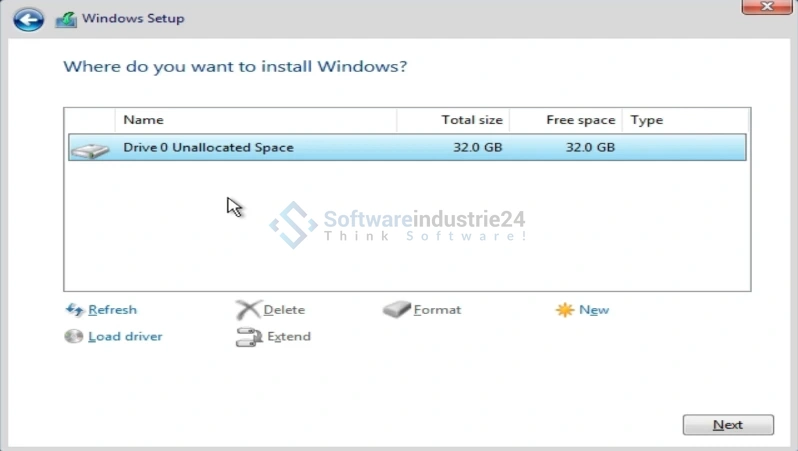Screen dimensions: 798x451
Task: Delete the selected partition via link
Action: click(284, 309)
